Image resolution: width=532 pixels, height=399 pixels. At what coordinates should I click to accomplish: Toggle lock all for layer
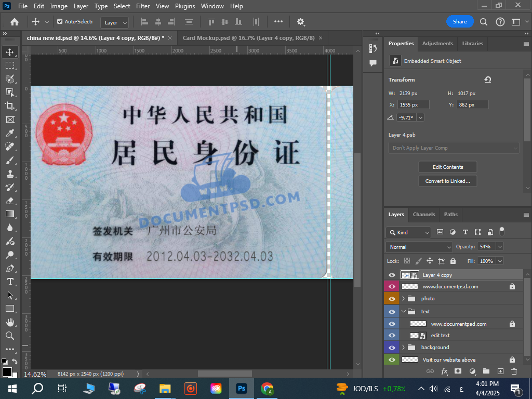453,261
